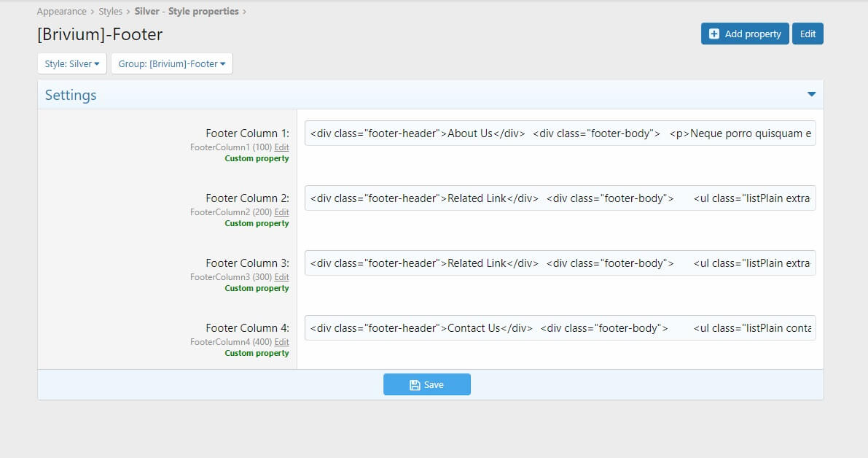Edit the FooterColumn1 (100) property
Image resolution: width=868 pixels, height=458 pixels.
coord(282,147)
